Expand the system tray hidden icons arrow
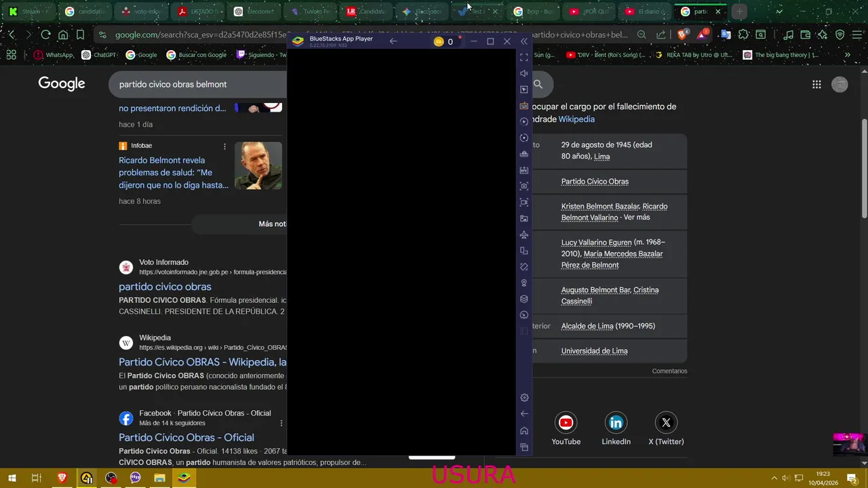The width and height of the screenshot is (868, 488). coord(773,478)
